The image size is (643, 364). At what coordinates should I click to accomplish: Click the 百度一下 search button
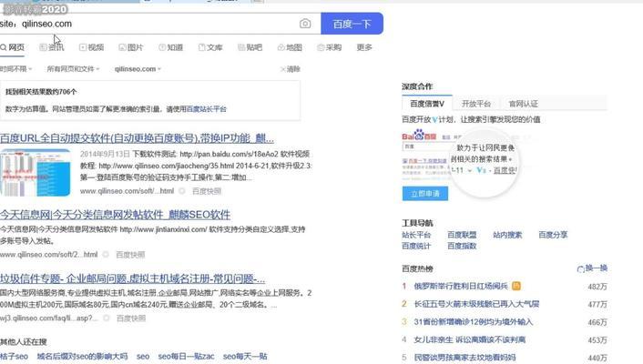tap(352, 24)
